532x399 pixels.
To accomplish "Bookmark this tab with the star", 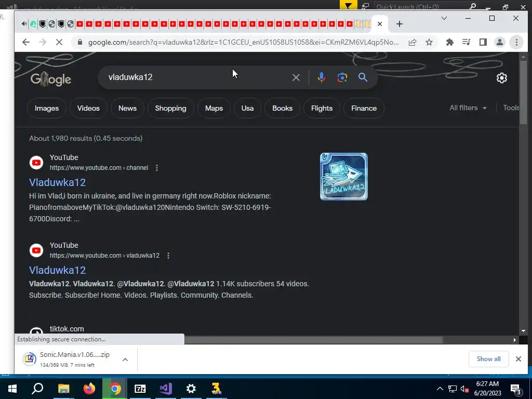I will (x=429, y=42).
